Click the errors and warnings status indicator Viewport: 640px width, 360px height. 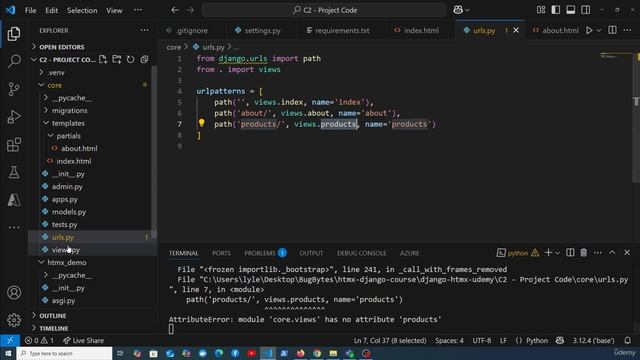pyautogui.click(x=39, y=340)
